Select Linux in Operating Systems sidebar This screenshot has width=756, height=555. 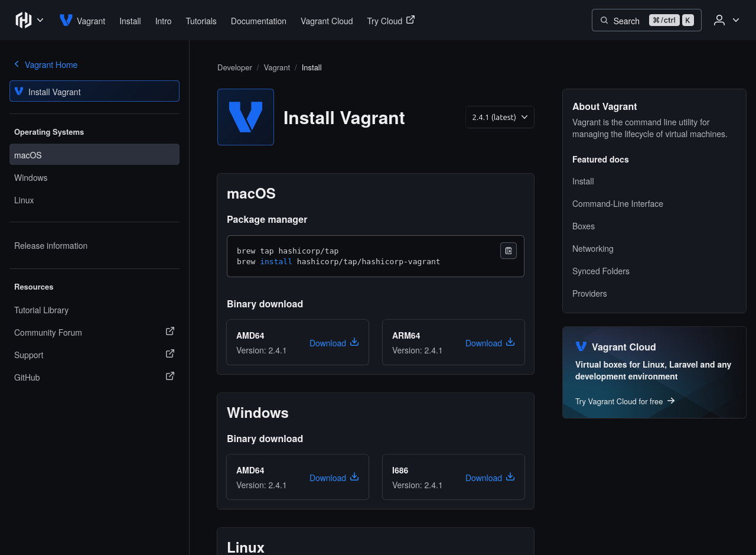pos(24,200)
